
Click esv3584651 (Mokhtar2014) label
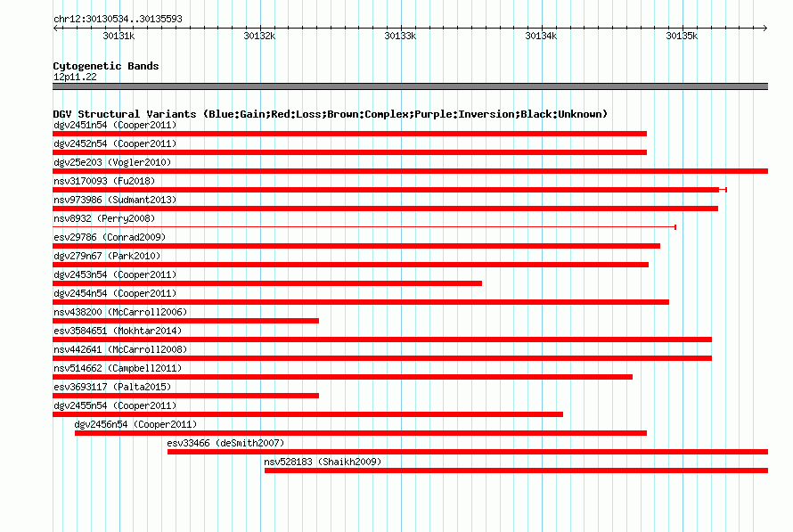(118, 331)
